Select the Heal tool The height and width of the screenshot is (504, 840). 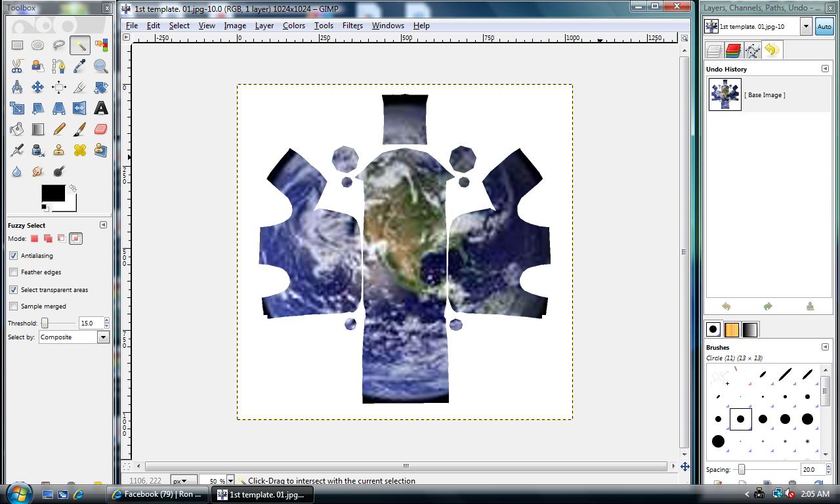pos(79,150)
